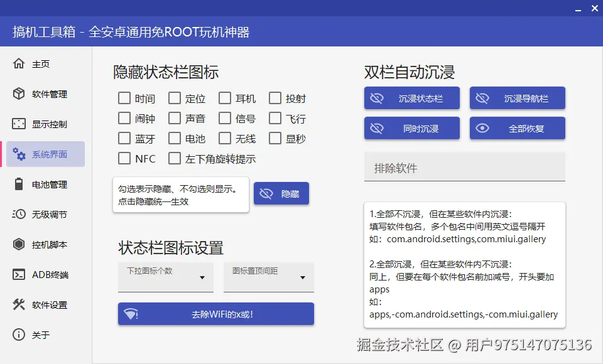Click the crossed-eye icon on 隐藏 button
603x364 pixels.
pos(266,194)
